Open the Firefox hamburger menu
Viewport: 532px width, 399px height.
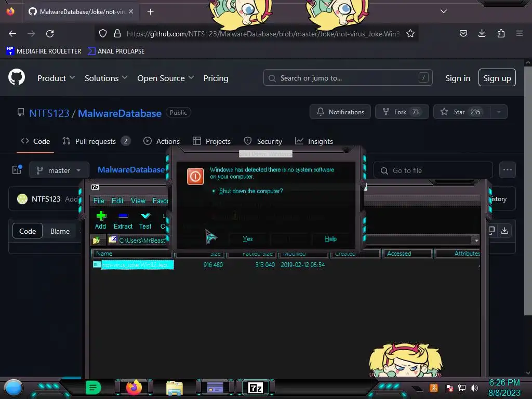(520, 33)
